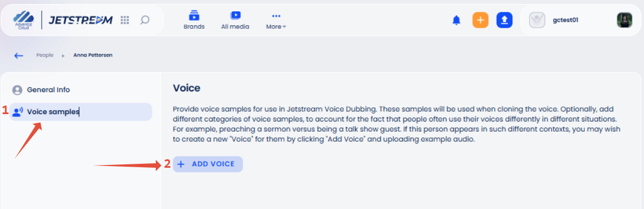Click the organization logo beside gctest01
Image resolution: width=644 pixels, height=209 pixels.
[537, 20]
